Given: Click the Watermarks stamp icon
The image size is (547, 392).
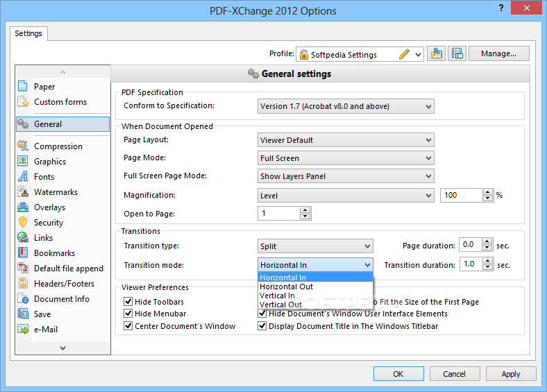Looking at the screenshot, I should [23, 191].
